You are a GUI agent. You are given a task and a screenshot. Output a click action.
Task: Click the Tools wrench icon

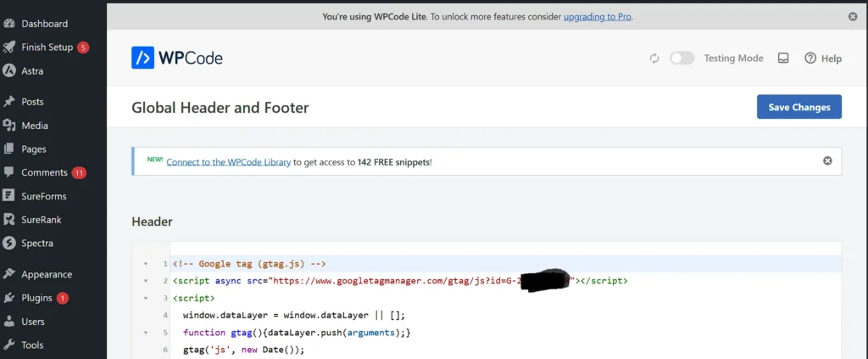tap(8, 345)
